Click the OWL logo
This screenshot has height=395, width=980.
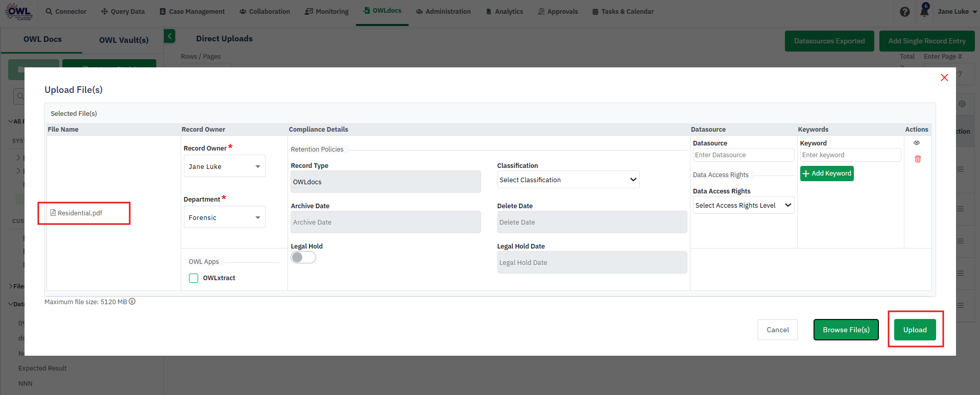19,11
